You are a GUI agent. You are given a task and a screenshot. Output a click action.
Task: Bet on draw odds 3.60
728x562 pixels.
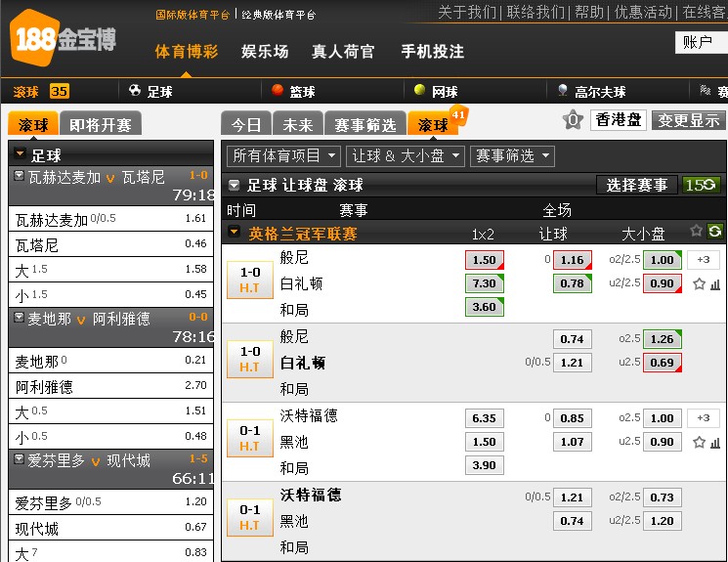click(485, 307)
